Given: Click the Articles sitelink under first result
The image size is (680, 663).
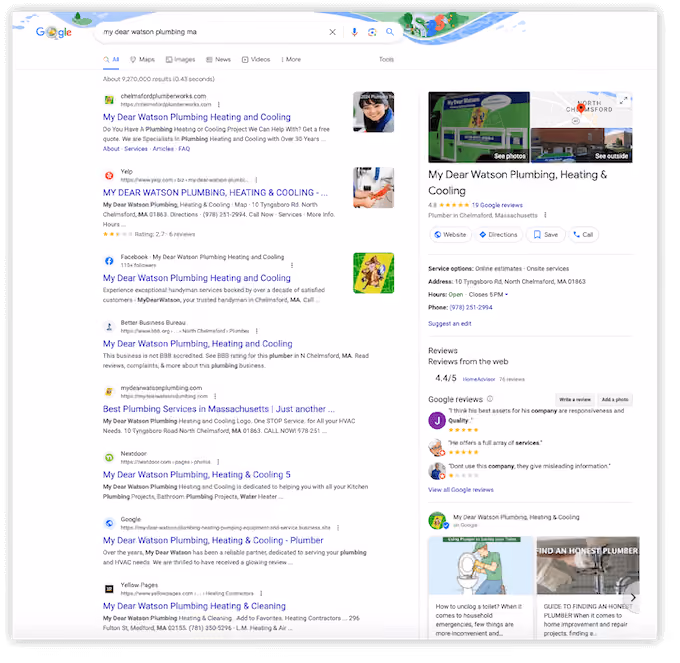Looking at the screenshot, I should pos(163,149).
